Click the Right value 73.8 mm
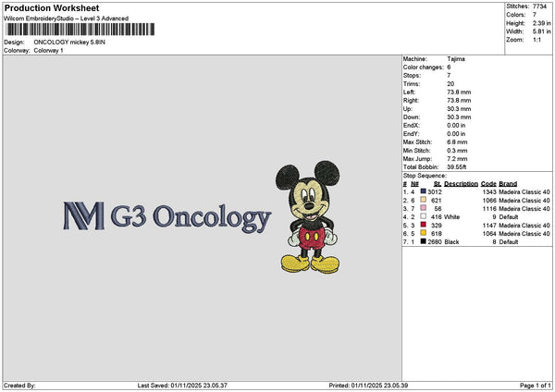 click(x=459, y=101)
